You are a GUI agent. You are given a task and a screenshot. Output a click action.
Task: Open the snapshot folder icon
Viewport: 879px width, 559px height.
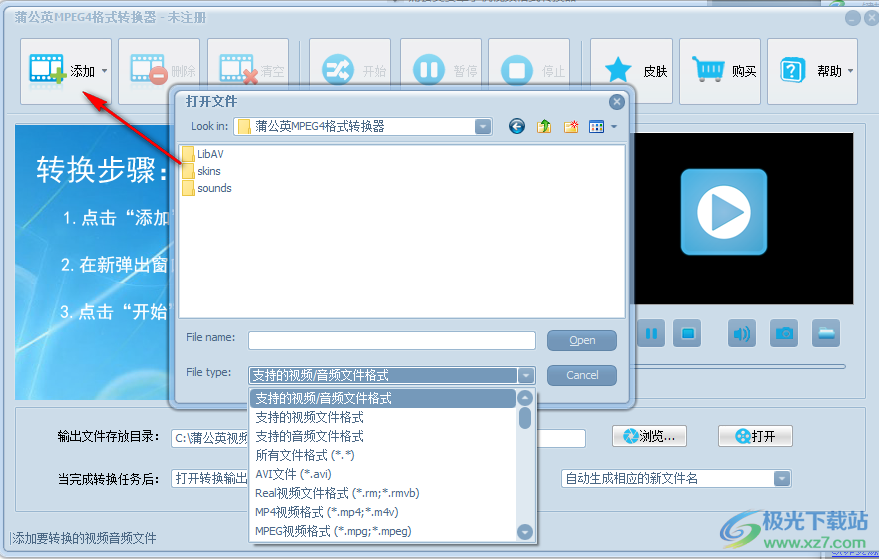(826, 334)
